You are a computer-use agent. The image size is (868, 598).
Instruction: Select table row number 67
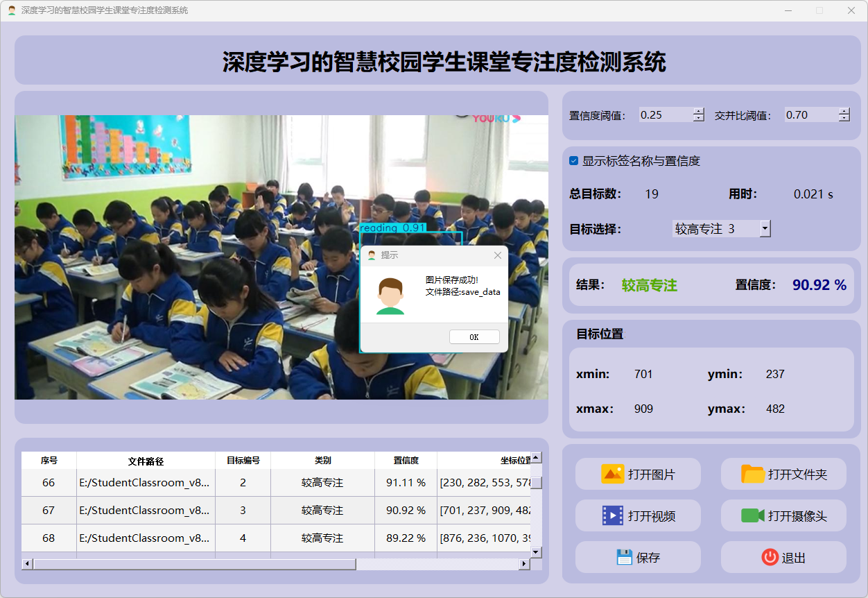coord(49,511)
